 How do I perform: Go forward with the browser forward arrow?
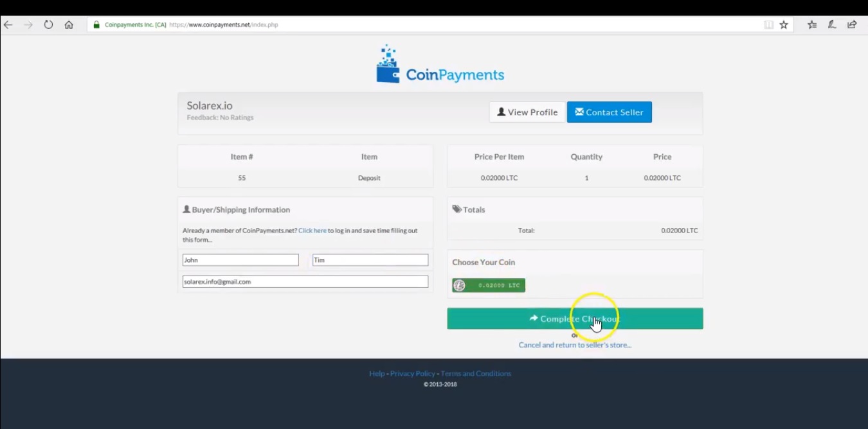[x=28, y=25]
